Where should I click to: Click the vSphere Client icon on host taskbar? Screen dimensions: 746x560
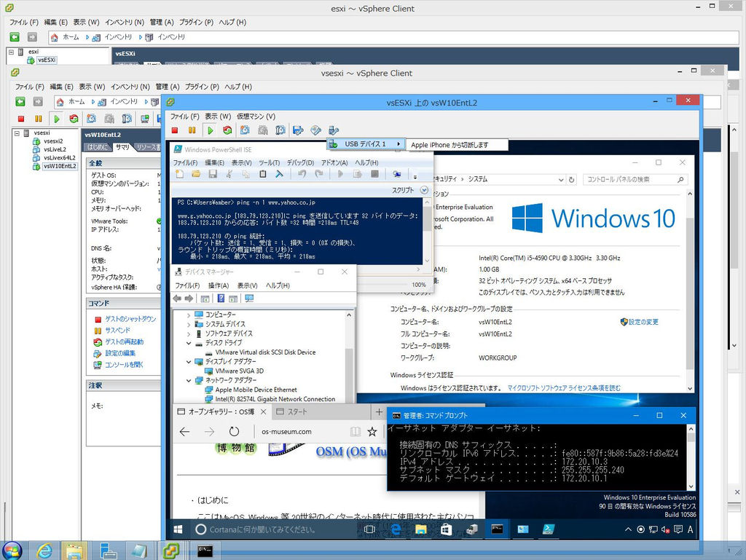(170, 551)
